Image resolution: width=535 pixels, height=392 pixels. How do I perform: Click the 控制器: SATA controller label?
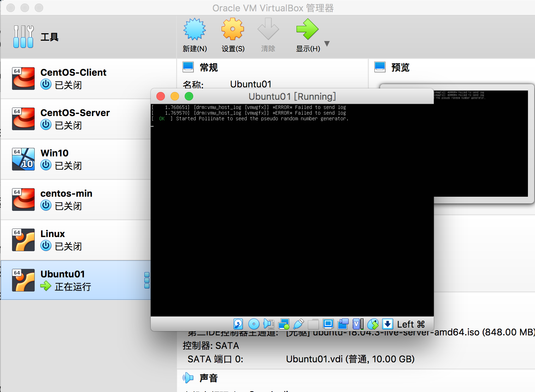point(211,346)
